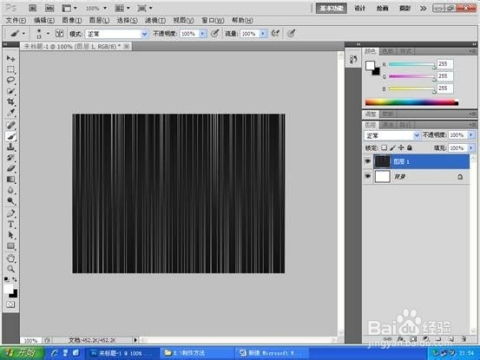
Task: Click the Windows Start button
Action: (22, 353)
